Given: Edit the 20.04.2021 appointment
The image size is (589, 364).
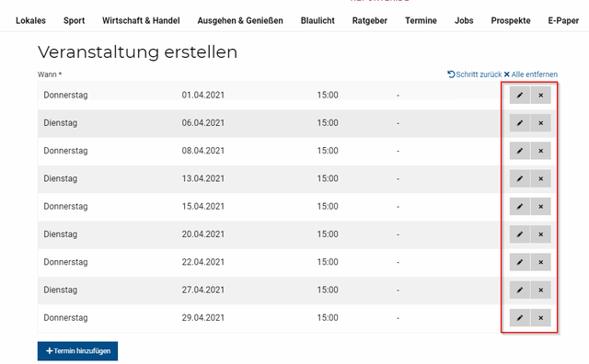Looking at the screenshot, I should coord(520,234).
